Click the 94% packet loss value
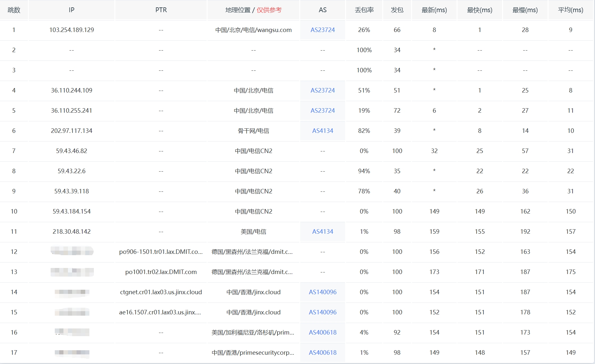This screenshot has width=595, height=364. [x=364, y=171]
